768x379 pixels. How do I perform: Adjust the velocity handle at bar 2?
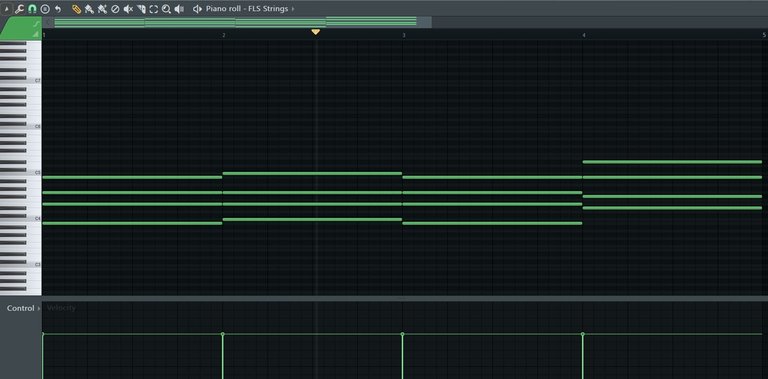click(x=222, y=334)
